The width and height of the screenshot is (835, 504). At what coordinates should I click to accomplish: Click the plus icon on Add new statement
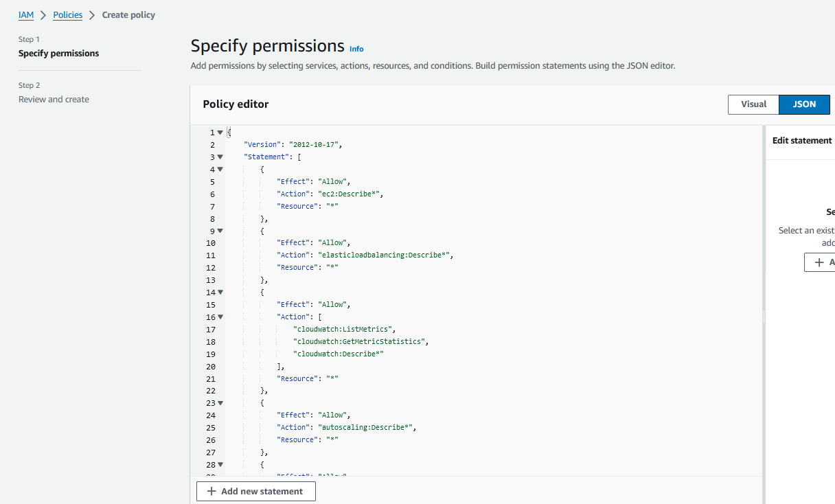pos(211,492)
